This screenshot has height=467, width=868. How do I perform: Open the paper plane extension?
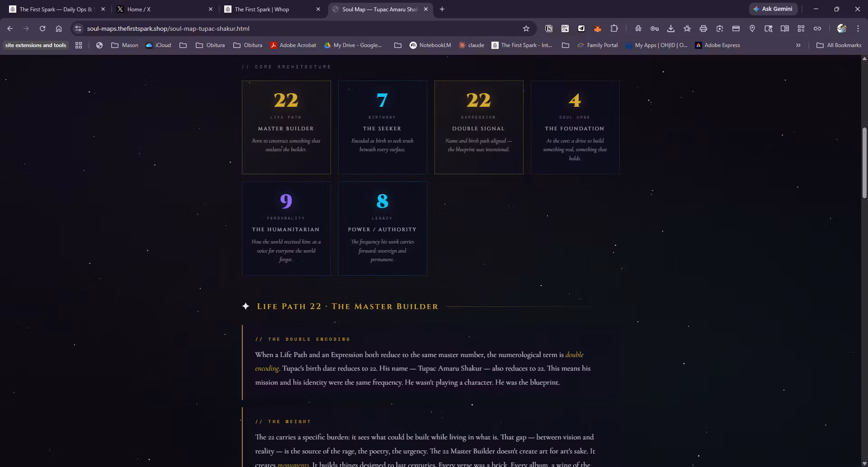581,29
